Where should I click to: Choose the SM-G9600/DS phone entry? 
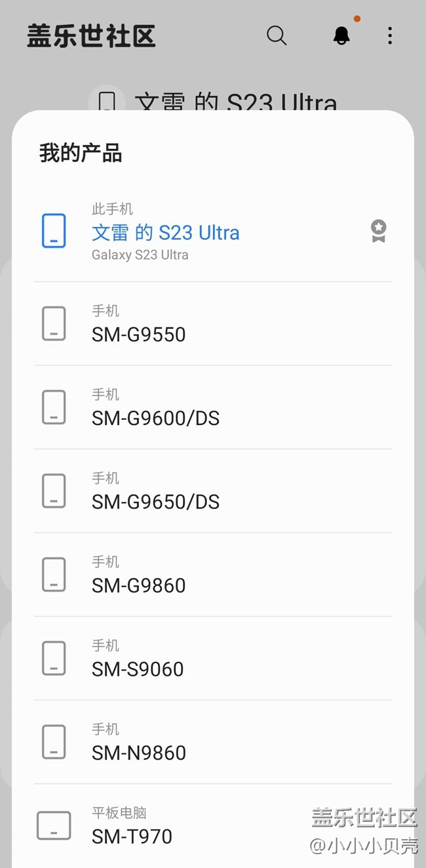155,418
